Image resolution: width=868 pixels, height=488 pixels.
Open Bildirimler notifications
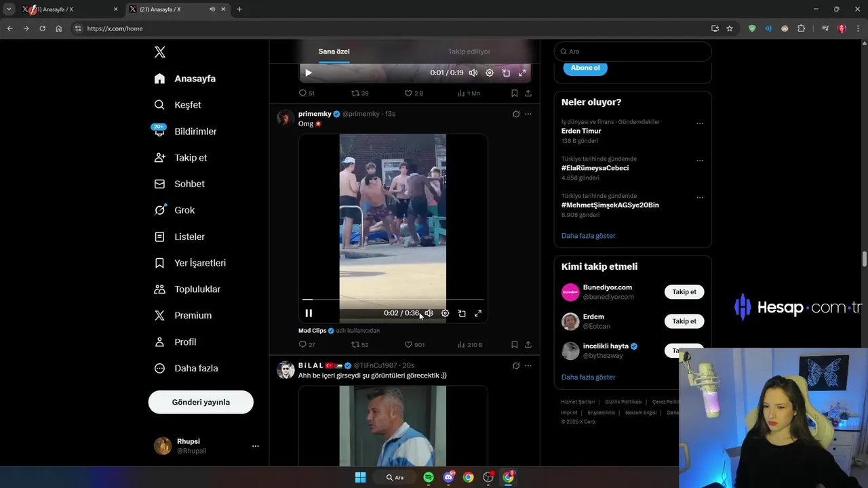(x=185, y=131)
